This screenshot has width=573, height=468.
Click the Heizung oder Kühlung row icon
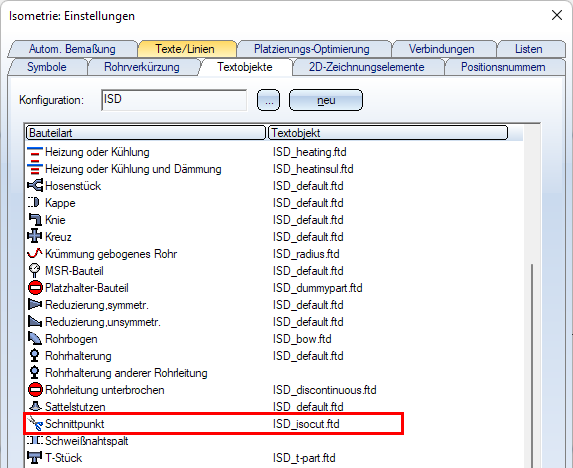(35, 152)
